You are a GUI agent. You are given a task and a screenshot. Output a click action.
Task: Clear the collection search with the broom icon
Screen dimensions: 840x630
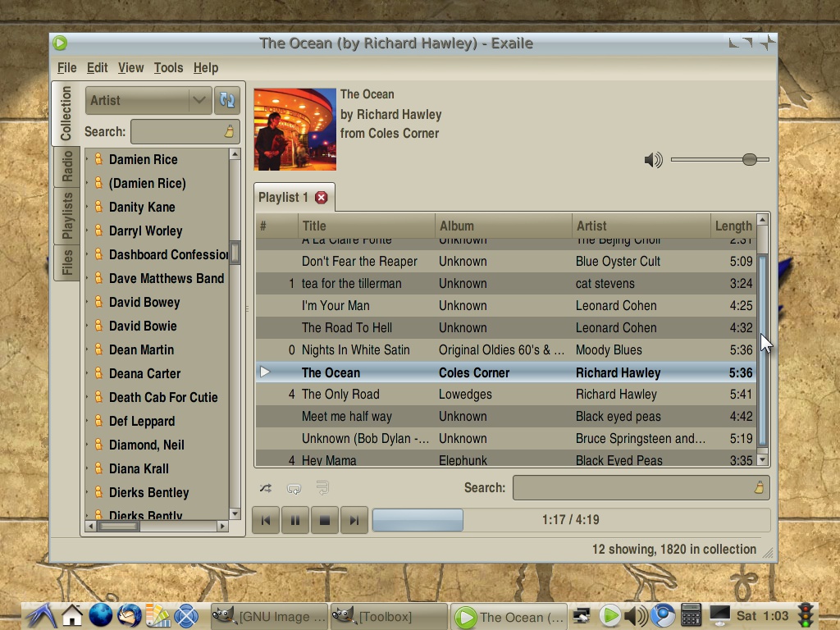pos(230,131)
